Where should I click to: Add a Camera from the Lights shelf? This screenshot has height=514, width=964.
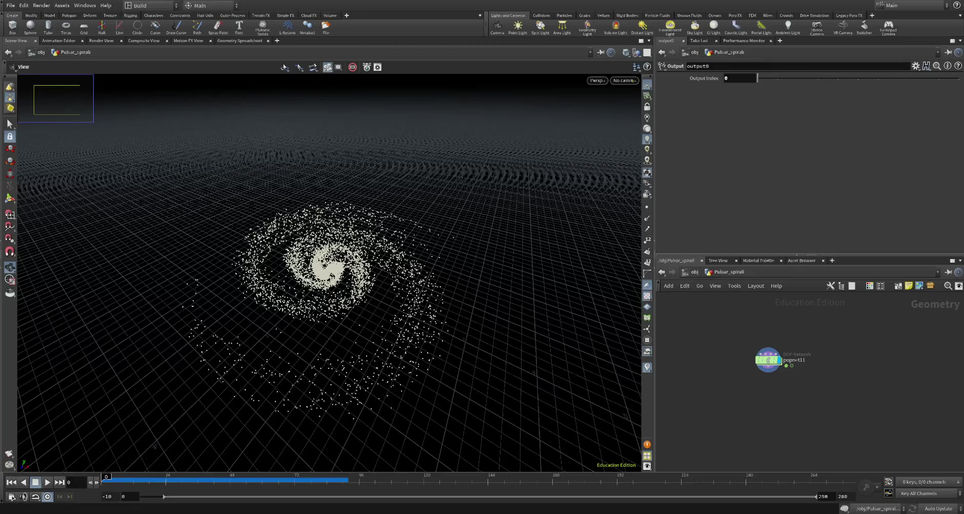(497, 26)
